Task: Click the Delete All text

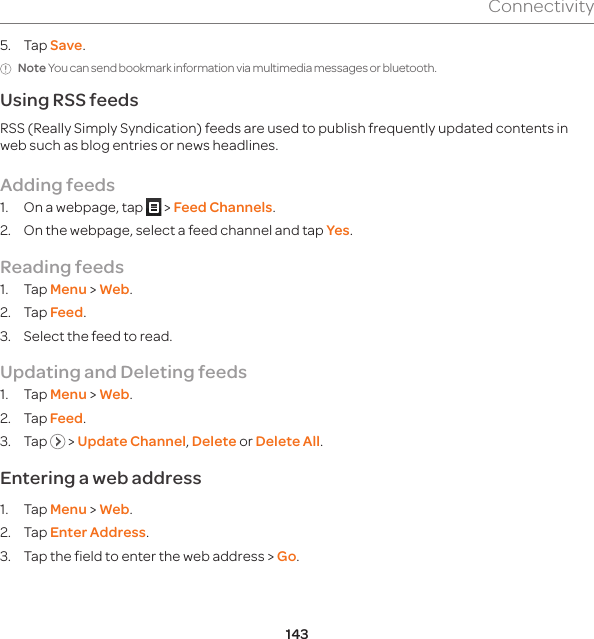Action: click(288, 441)
